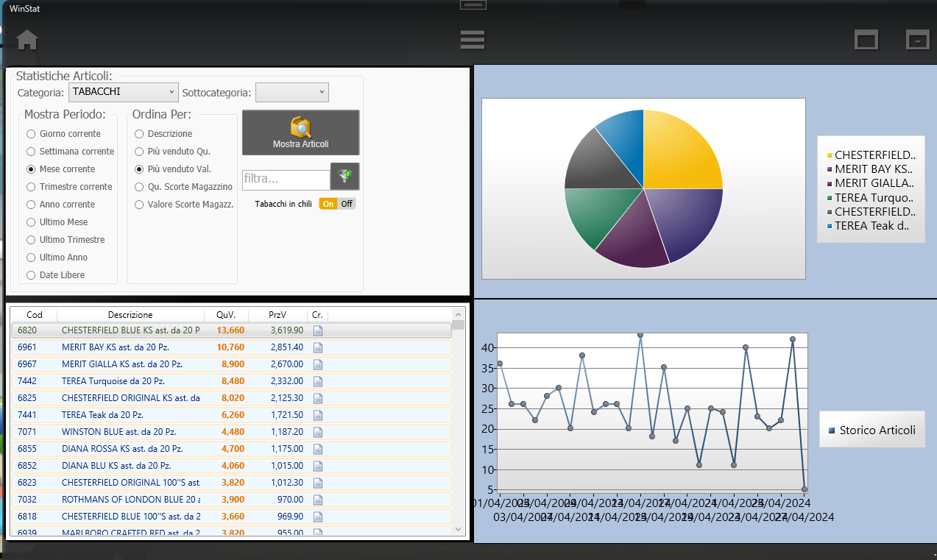Open document icon for ROTHMANS OF LONDON row
The width and height of the screenshot is (937, 560).
318,500
